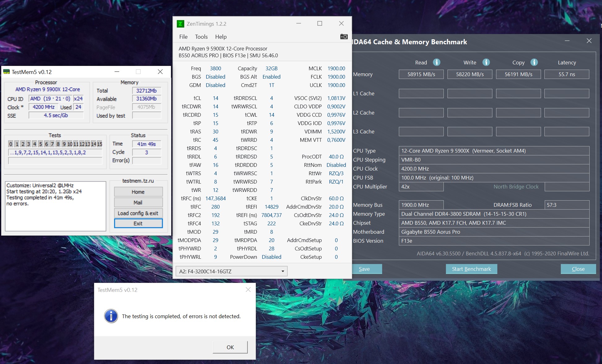Viewport: 602px width, 364px height.
Task: Click the TestMem5 Mail button
Action: (138, 202)
